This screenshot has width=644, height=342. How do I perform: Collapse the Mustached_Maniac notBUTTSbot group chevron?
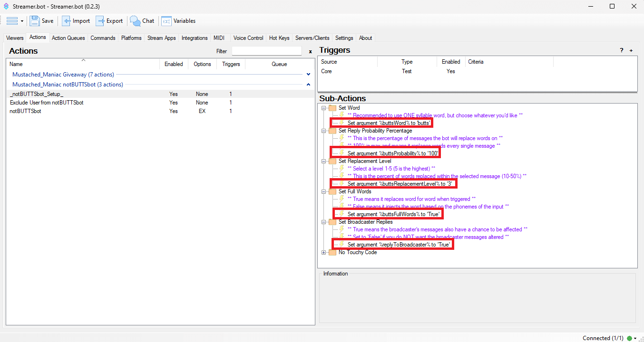click(308, 85)
